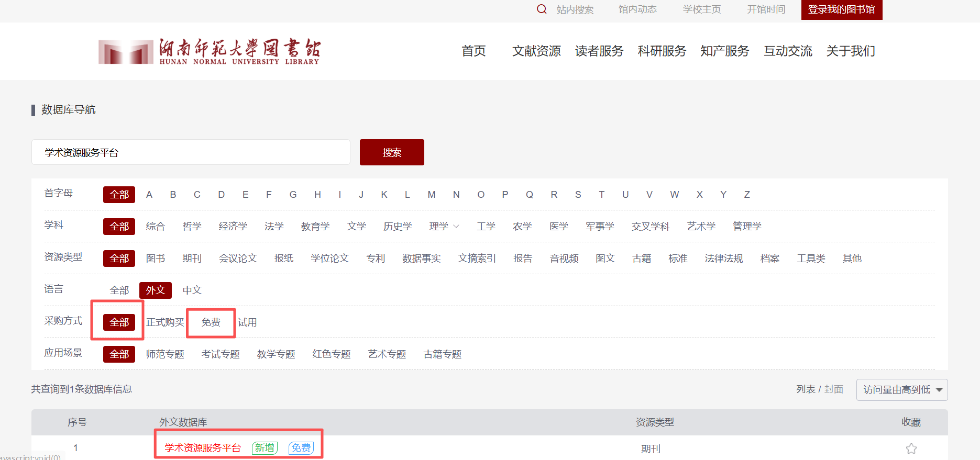
Task: Open the 访问量由高到低 sort dropdown
Action: tap(901, 390)
